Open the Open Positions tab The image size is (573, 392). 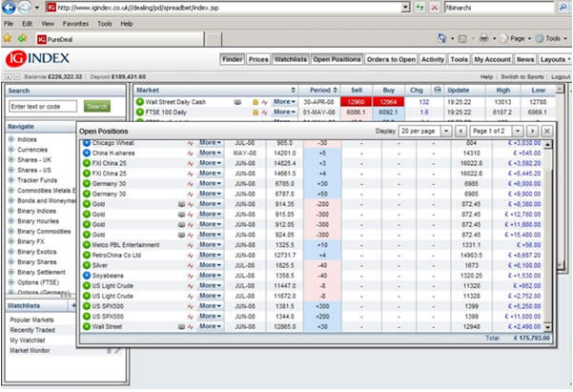pyautogui.click(x=335, y=58)
